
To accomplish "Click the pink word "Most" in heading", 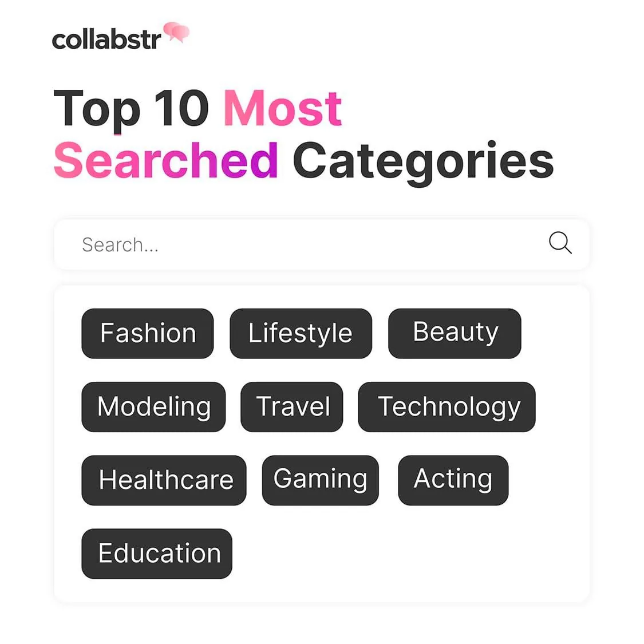I will (x=283, y=108).
